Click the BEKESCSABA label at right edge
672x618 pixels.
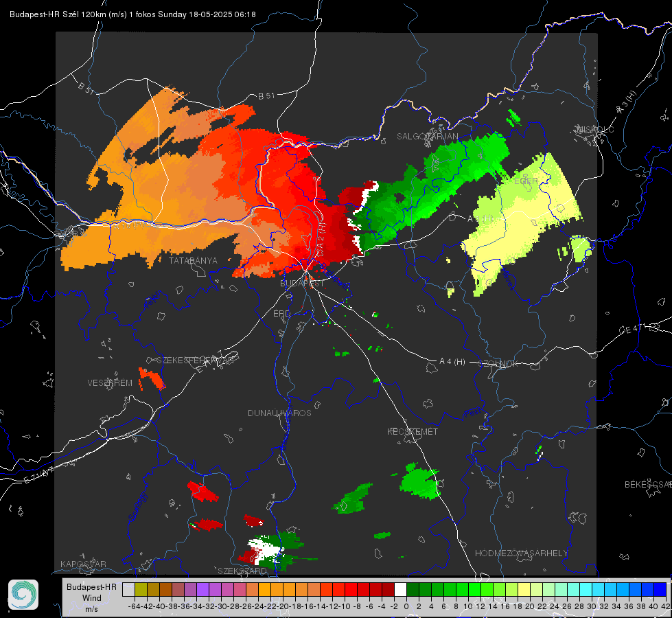click(x=648, y=485)
